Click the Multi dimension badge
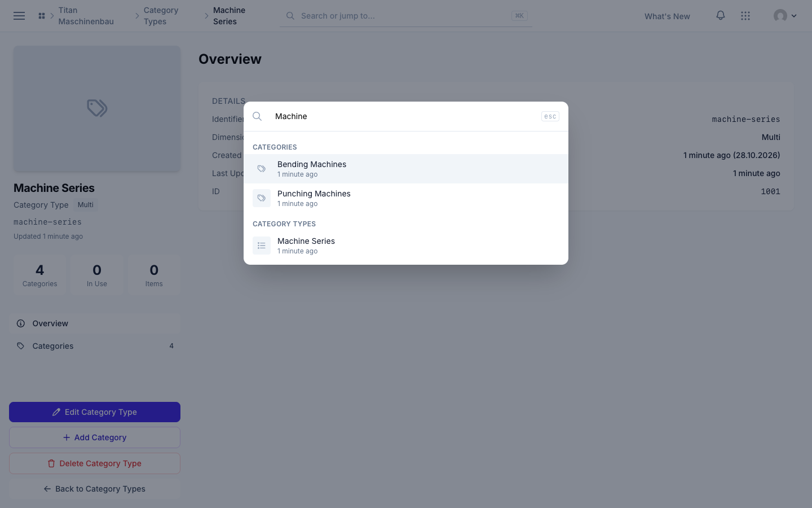The height and width of the screenshot is (508, 812). [86, 205]
